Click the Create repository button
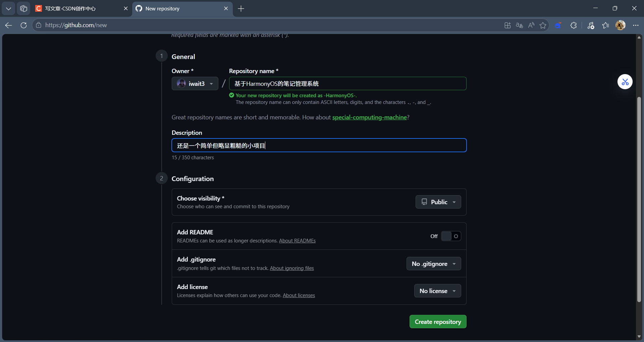The width and height of the screenshot is (644, 342). tap(438, 322)
